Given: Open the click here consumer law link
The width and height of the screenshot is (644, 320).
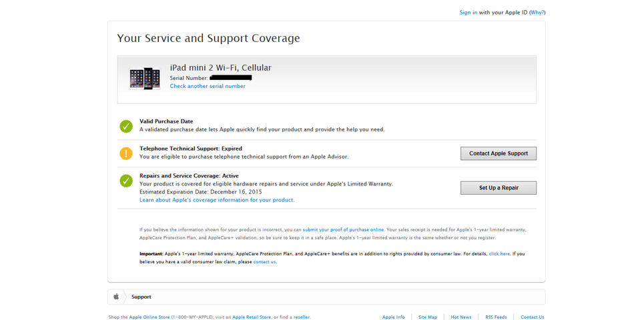Looking at the screenshot, I should click(x=499, y=254).
